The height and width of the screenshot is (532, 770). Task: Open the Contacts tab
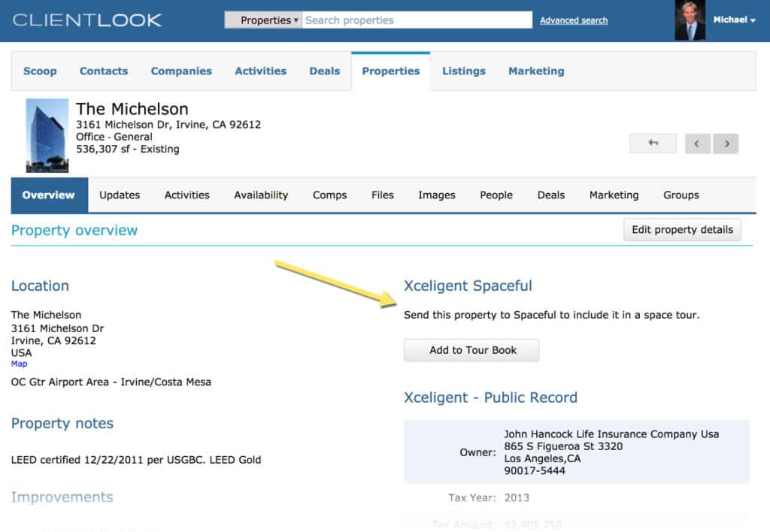tap(104, 71)
